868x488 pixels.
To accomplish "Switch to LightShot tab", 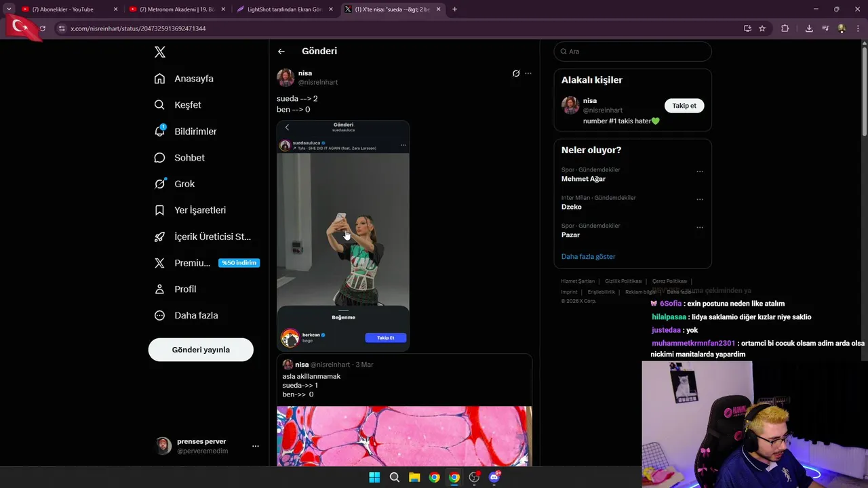I will coord(283,9).
